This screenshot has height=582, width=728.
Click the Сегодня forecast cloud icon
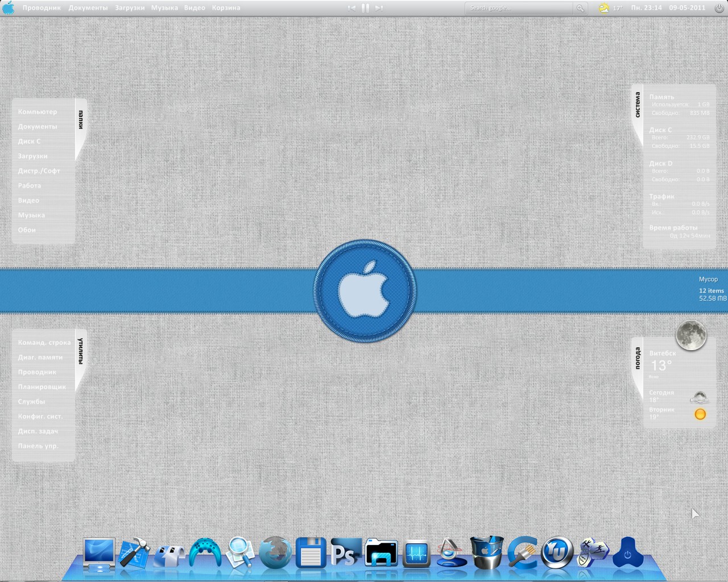pyautogui.click(x=700, y=397)
